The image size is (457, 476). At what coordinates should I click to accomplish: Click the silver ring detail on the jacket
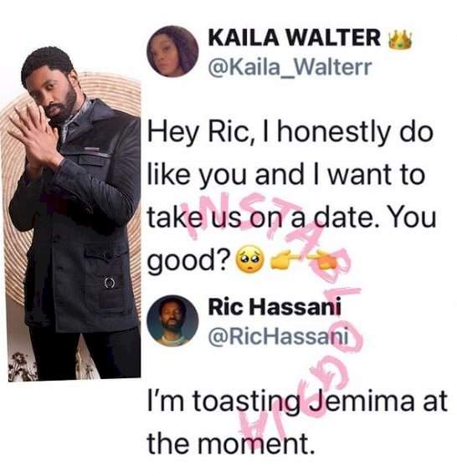(109, 284)
